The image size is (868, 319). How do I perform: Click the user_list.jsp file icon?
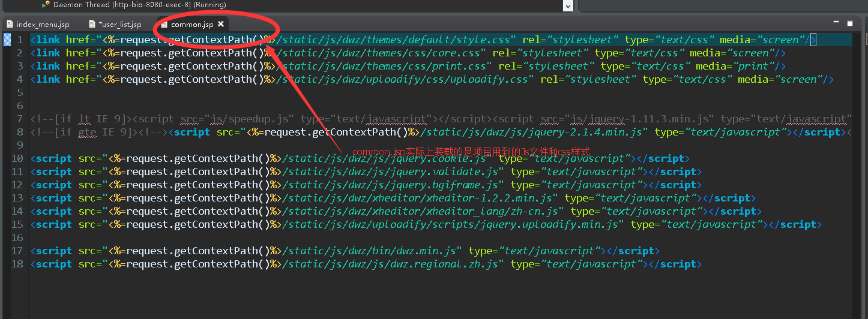pyautogui.click(x=92, y=25)
